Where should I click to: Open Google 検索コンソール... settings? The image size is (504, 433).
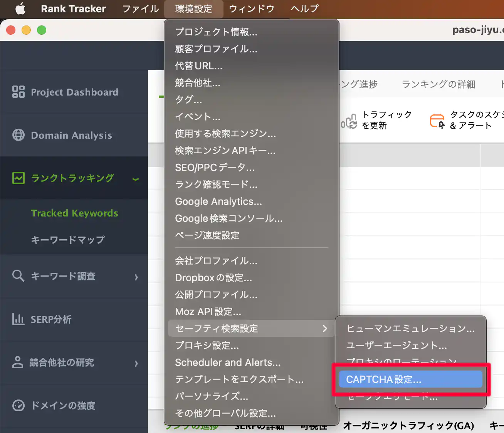tap(252, 218)
